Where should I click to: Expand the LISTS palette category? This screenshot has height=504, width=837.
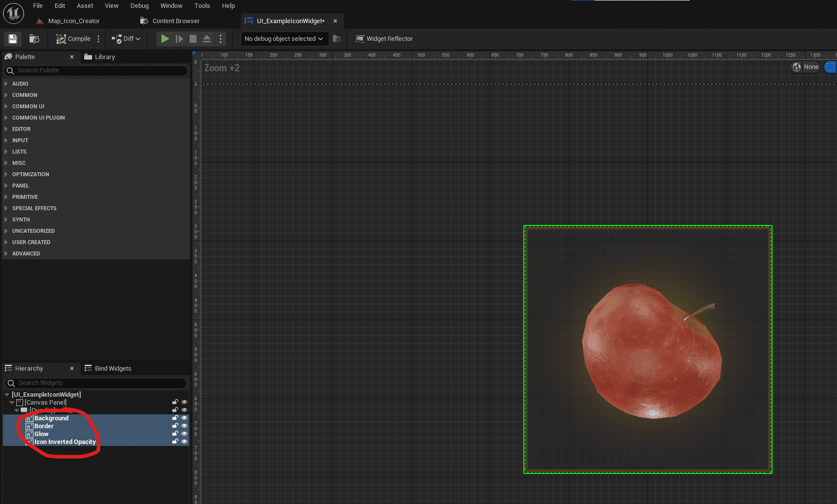click(6, 152)
